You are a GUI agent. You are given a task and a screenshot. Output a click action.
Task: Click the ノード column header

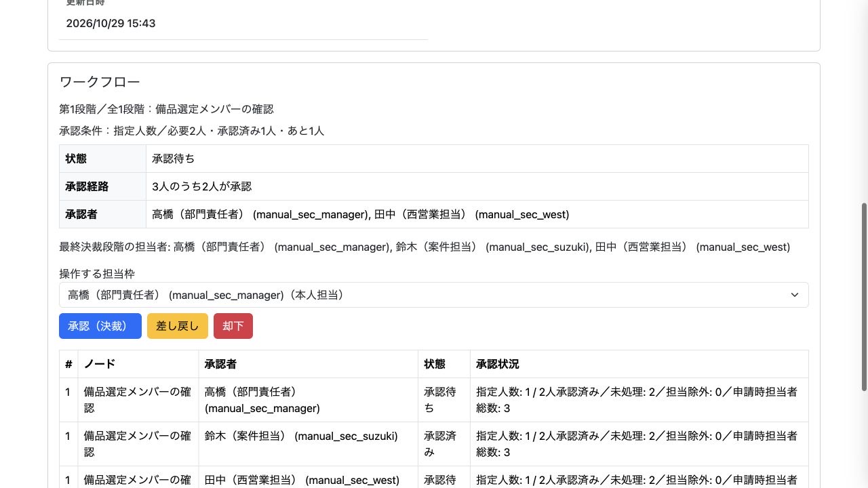click(x=138, y=364)
